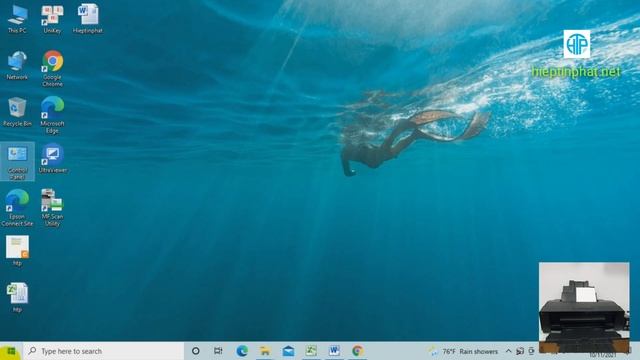Open the Windows Start menu
This screenshot has width=640, height=360.
click(x=11, y=351)
